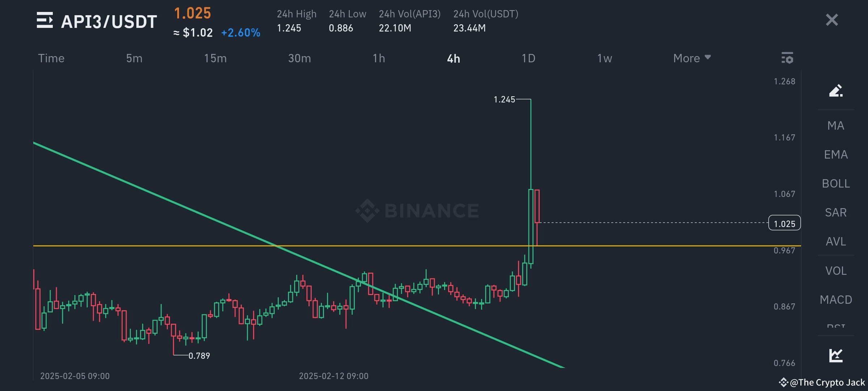Show the VOL indicator

[836, 270]
